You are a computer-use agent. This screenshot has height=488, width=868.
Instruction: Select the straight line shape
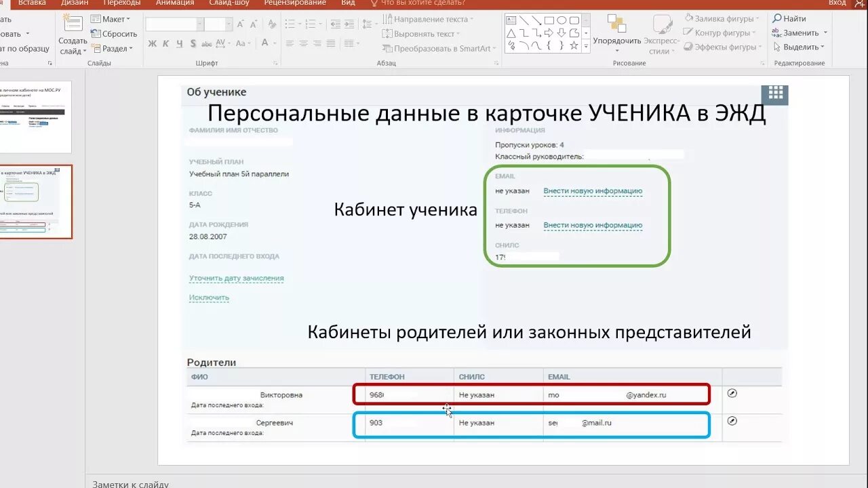[524, 20]
